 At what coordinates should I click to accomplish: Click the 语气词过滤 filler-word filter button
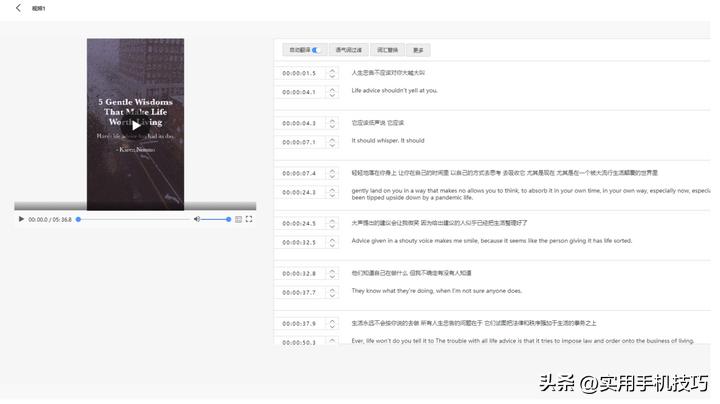click(x=349, y=50)
